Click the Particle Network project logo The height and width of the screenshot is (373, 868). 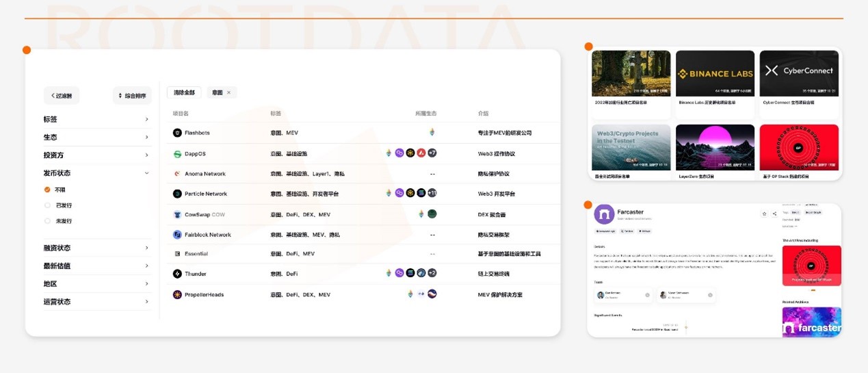[177, 194]
